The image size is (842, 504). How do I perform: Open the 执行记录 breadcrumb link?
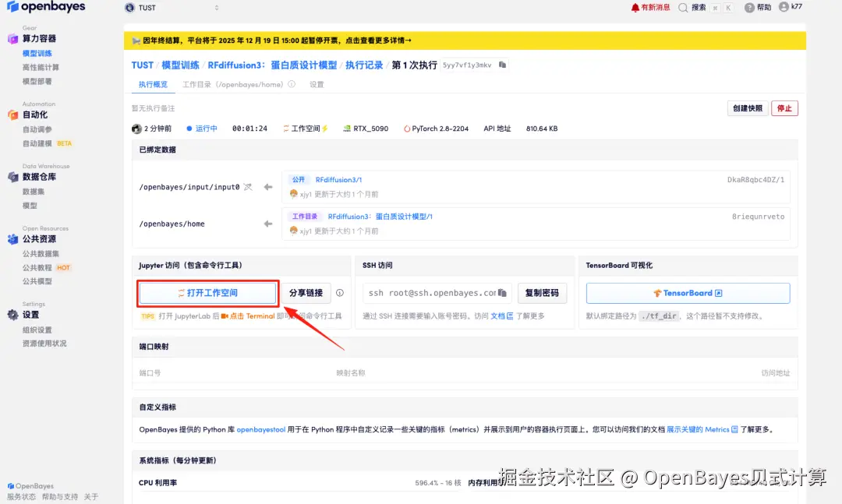364,65
